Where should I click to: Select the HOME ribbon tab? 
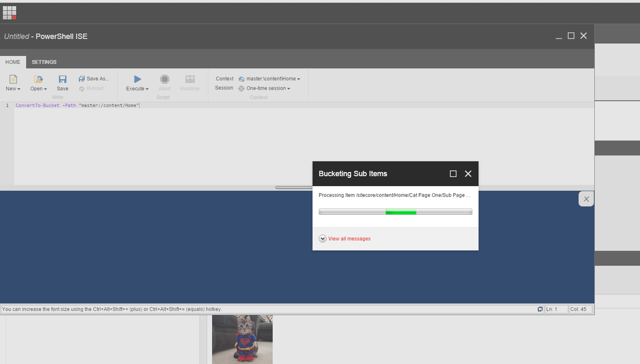pyautogui.click(x=13, y=62)
